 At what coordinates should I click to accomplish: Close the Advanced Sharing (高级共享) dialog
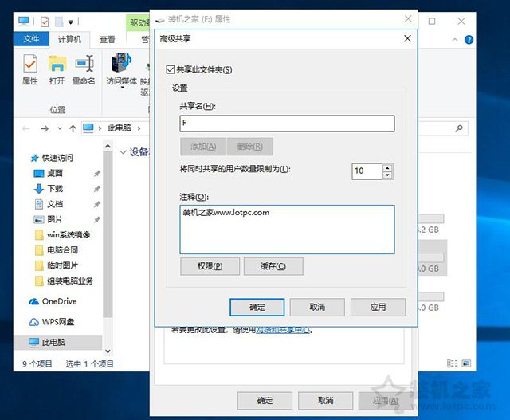(x=407, y=38)
